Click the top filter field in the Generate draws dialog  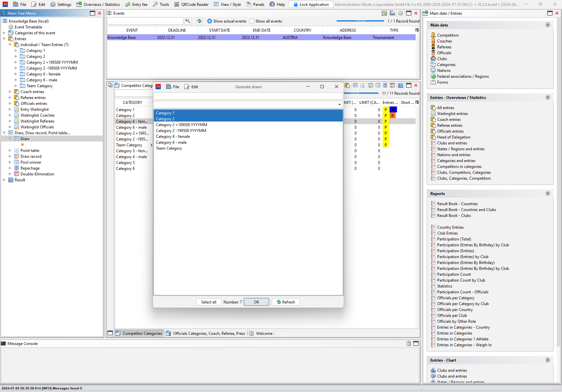click(x=248, y=96)
